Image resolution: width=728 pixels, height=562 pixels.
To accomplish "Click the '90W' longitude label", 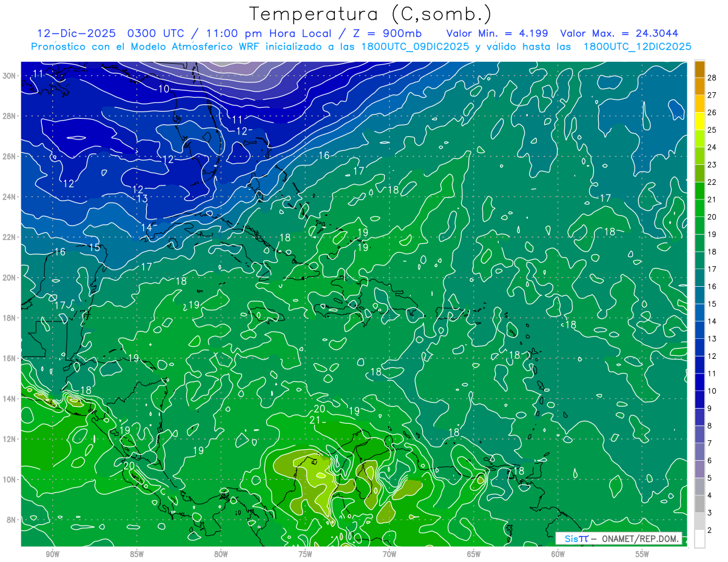I will coord(53,555).
